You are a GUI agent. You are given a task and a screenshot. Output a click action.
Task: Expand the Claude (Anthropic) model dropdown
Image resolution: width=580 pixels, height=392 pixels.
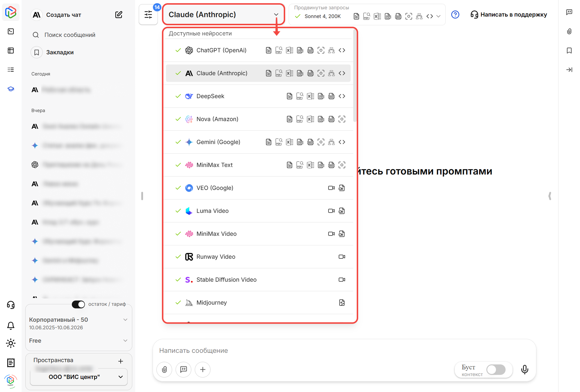click(223, 15)
